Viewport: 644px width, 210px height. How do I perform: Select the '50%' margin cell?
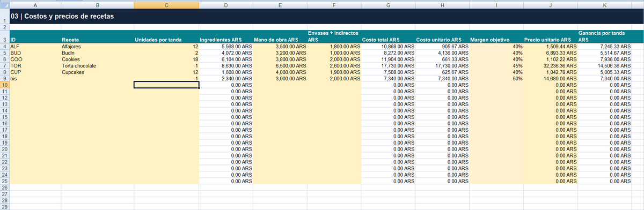[497, 79]
